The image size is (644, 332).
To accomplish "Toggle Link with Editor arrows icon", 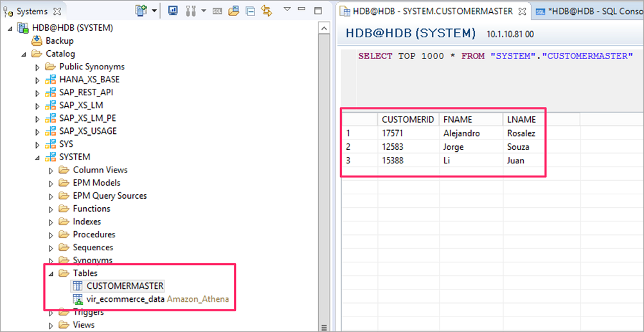I will coord(267,11).
